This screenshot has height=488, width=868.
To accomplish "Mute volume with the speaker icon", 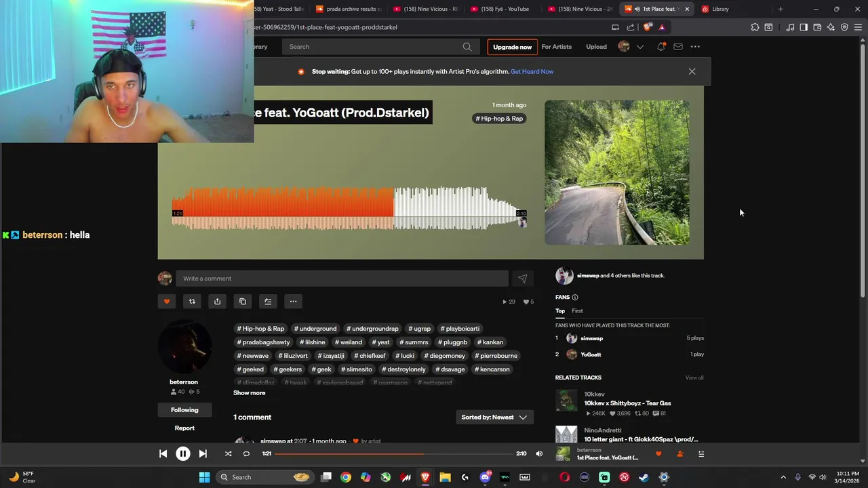I will 539,453.
